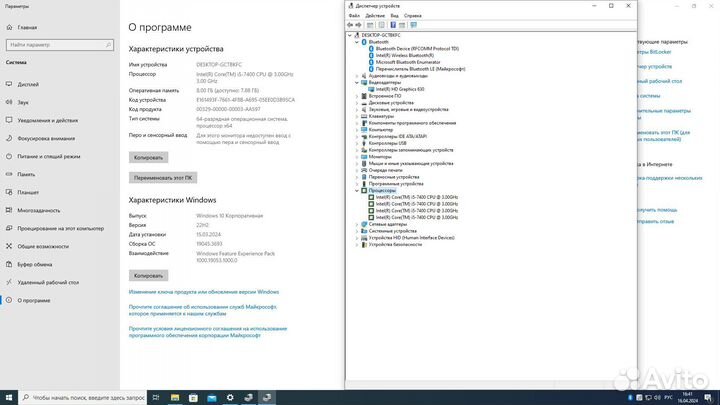Select Microsoft Bluetooth Enumerator
The width and height of the screenshot is (720, 405).
[x=408, y=62]
